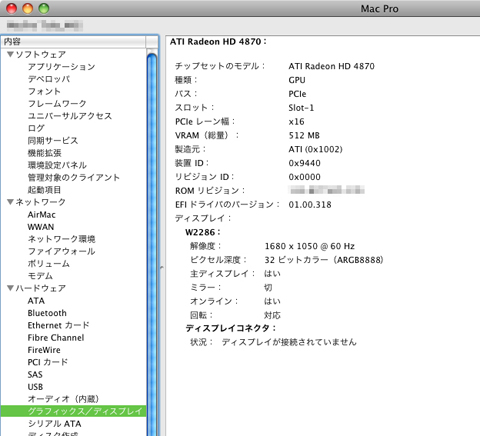This screenshot has width=480, height=436.
Task: Select AirMac under network
Action: pyautogui.click(x=42, y=215)
